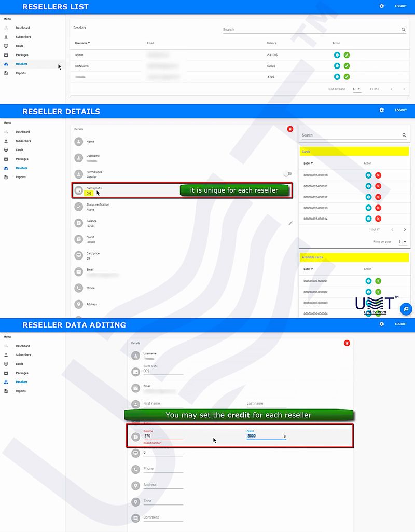
Task: Add available card 00000-000-000001 via green plus
Action: [378, 281]
